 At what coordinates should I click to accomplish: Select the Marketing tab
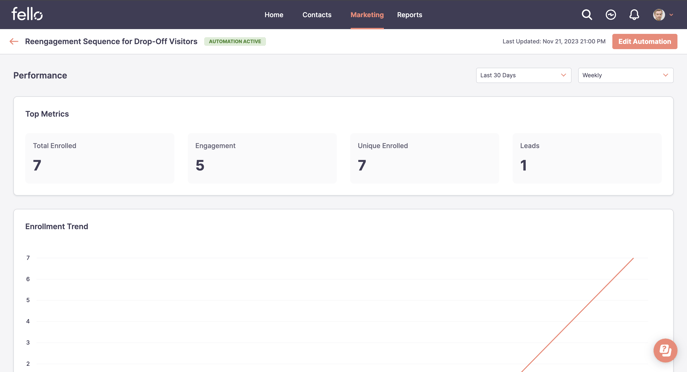(x=367, y=15)
